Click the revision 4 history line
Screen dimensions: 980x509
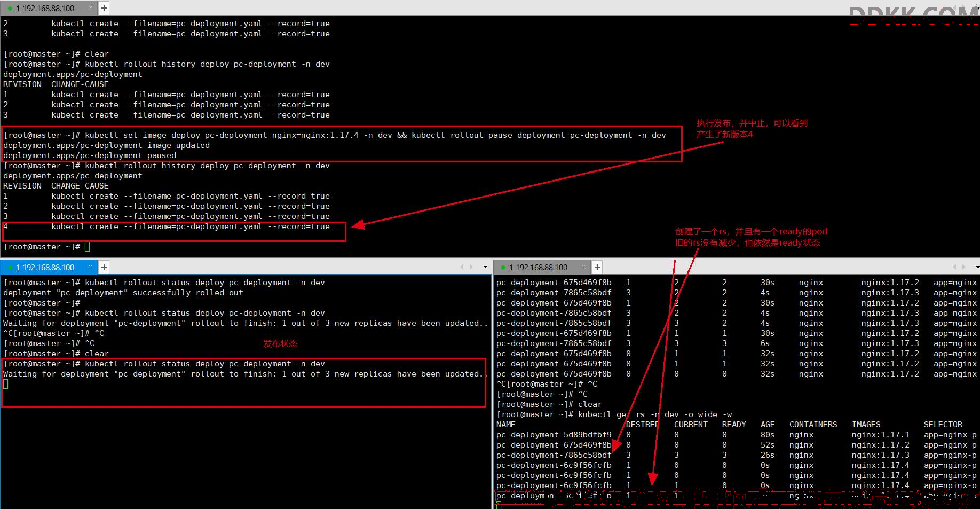[167, 226]
